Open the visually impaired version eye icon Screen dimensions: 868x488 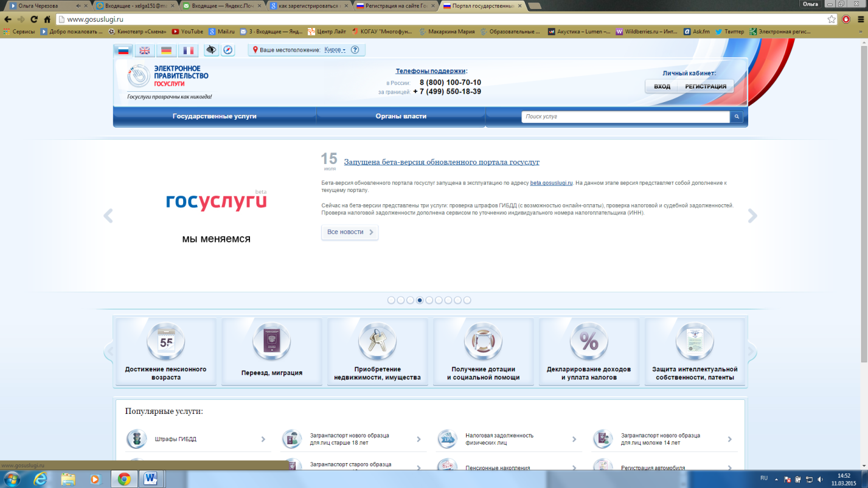tap(212, 50)
